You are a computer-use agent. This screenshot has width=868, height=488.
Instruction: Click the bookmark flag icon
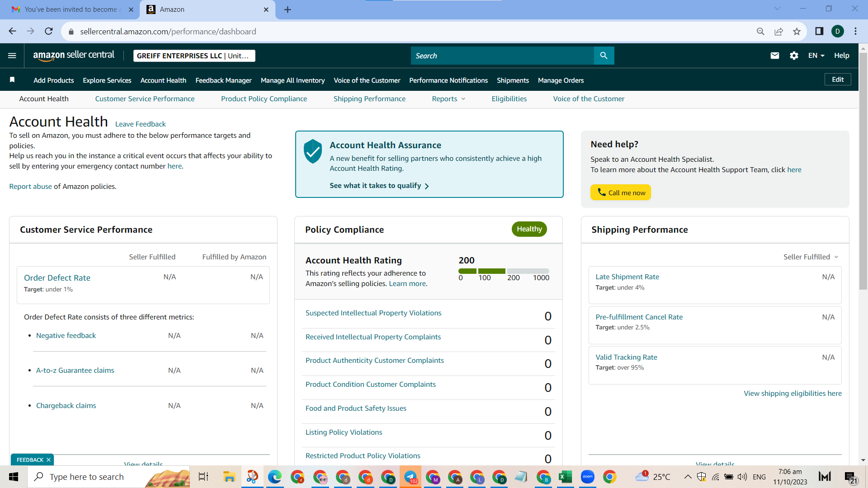coord(12,80)
